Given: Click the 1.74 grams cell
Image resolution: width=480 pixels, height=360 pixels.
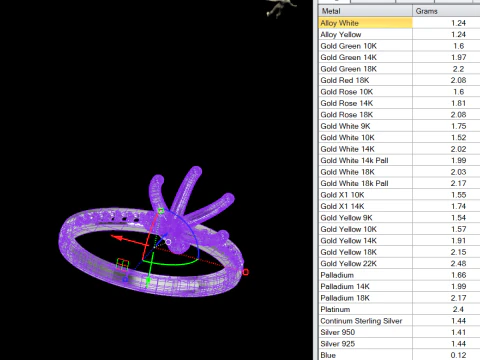Looking at the screenshot, I should (458, 206).
